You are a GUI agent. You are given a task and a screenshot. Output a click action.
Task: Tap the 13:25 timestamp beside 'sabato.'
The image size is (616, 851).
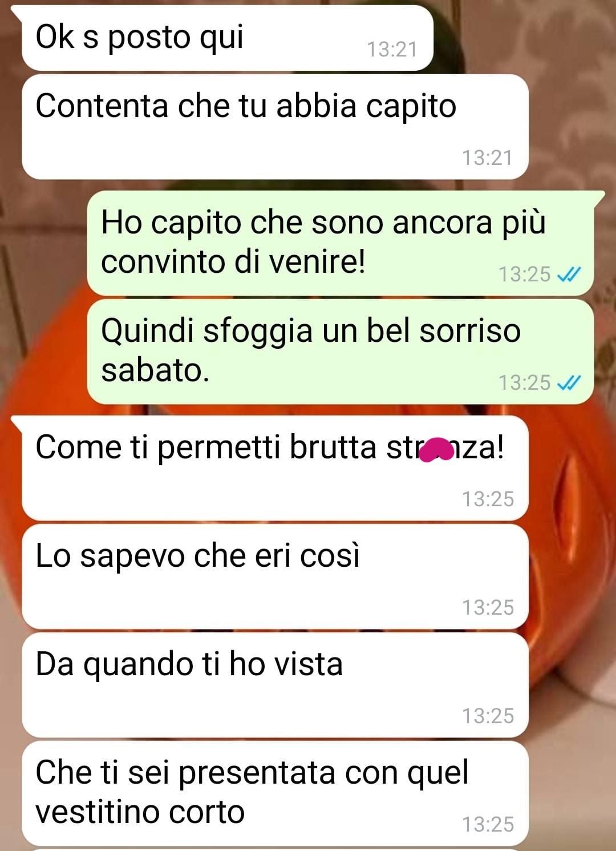525,383
